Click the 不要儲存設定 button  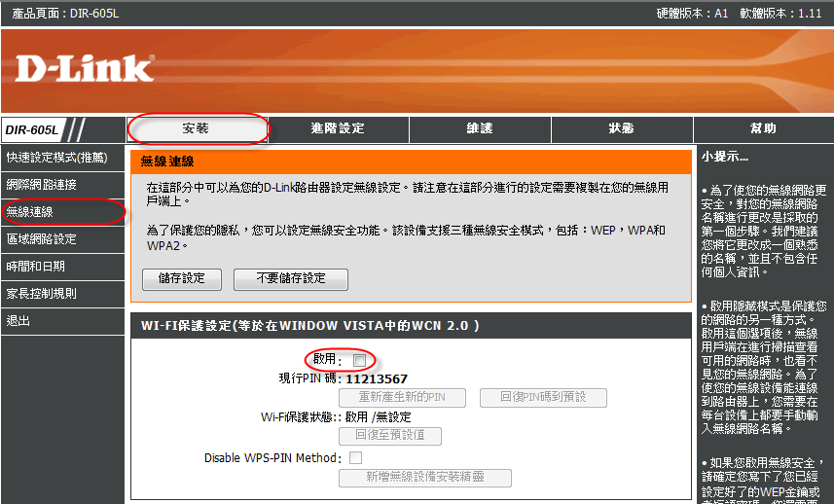pos(291,279)
